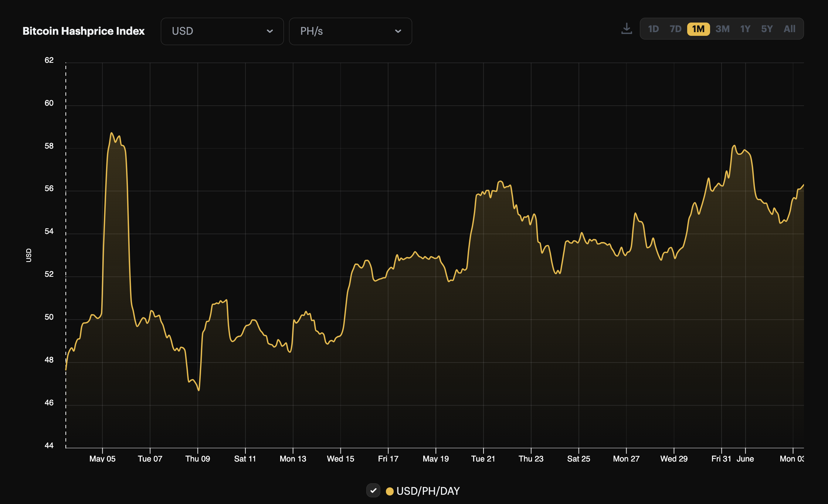
Task: Click the Bitcoin Hashprice Index title
Action: click(x=84, y=31)
